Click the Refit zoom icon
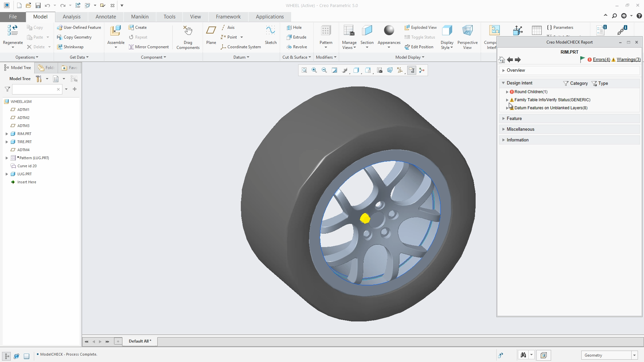 304,70
